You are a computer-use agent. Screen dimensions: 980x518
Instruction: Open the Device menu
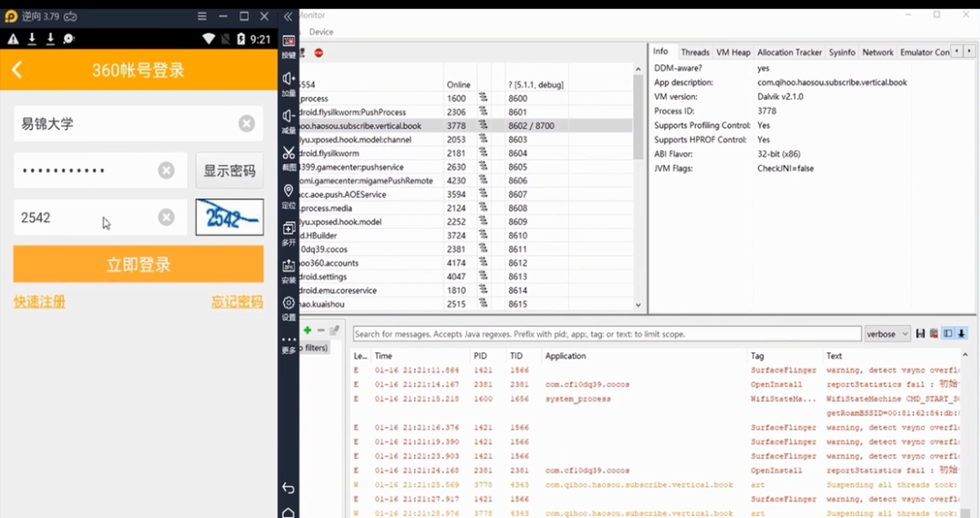pos(320,32)
